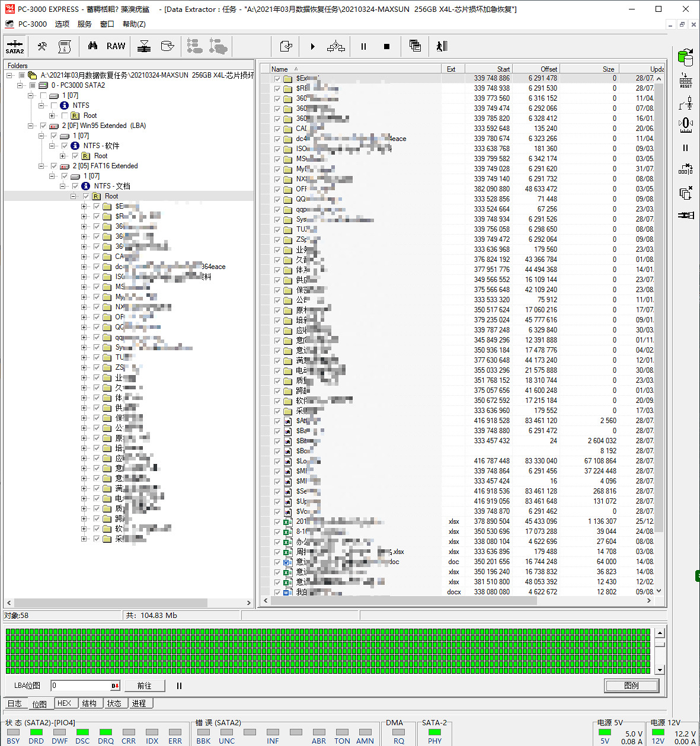Image resolution: width=700 pixels, height=746 pixels.
Task: Click the first grayed tree-structure toolbar icon
Action: pyautogui.click(x=194, y=46)
